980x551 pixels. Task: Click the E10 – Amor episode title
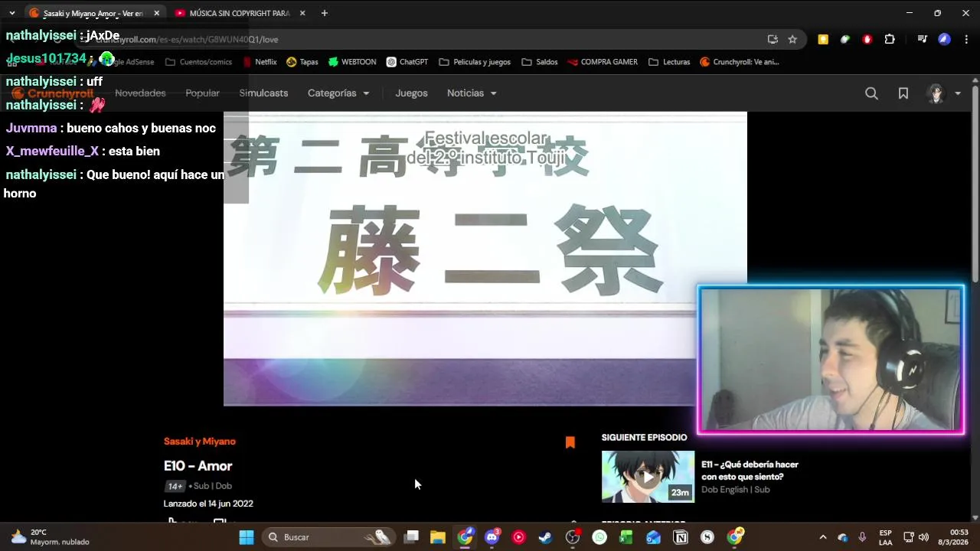(x=198, y=466)
